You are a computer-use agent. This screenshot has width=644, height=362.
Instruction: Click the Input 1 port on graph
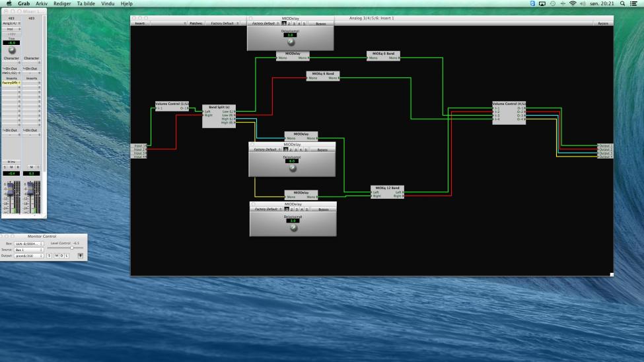[139, 146]
